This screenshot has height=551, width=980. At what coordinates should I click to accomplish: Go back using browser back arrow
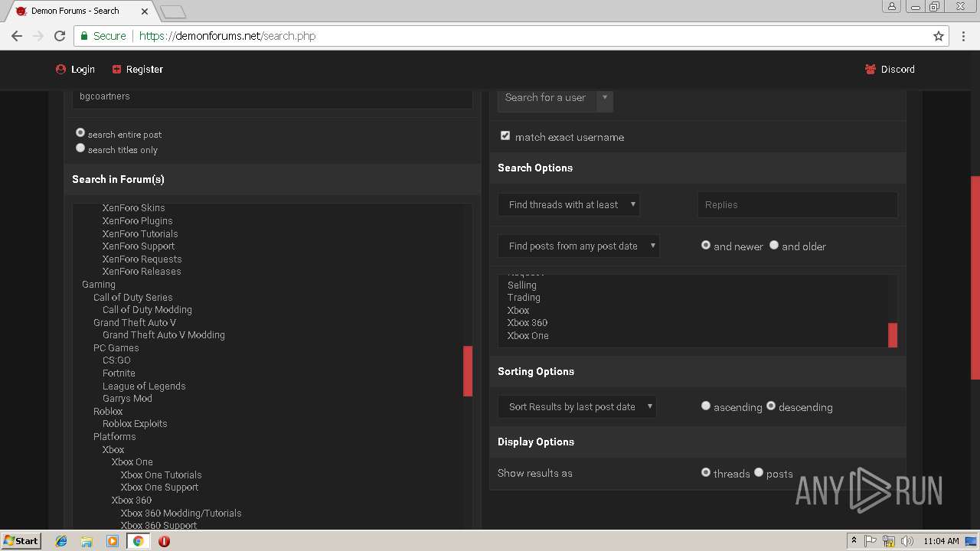pyautogui.click(x=17, y=36)
